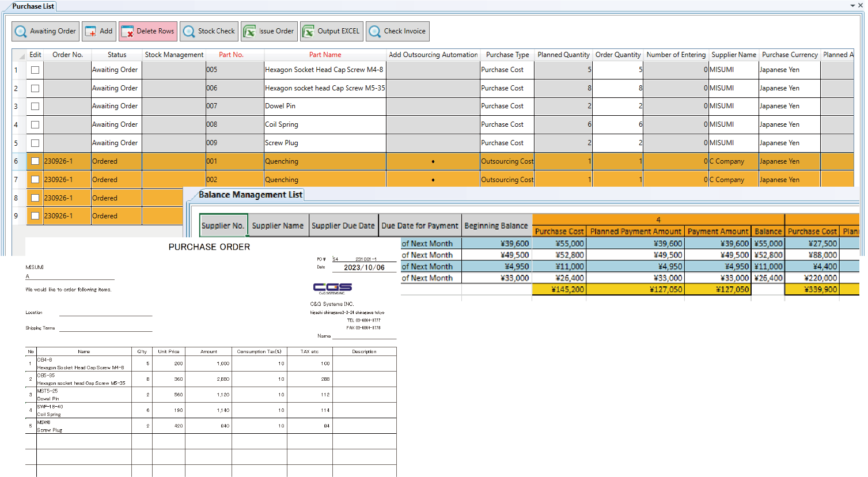
Task: Select row header number 1
Action: [x=19, y=70]
